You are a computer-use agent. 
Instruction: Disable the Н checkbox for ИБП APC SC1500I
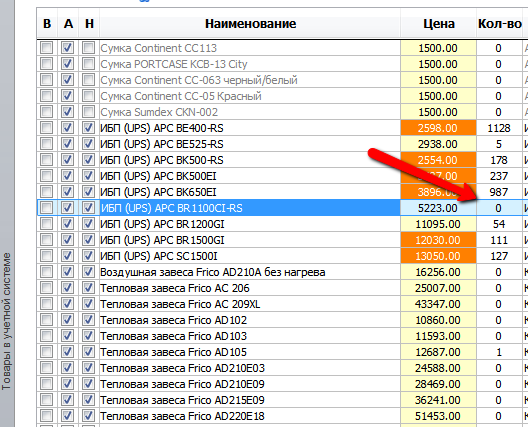coord(88,256)
